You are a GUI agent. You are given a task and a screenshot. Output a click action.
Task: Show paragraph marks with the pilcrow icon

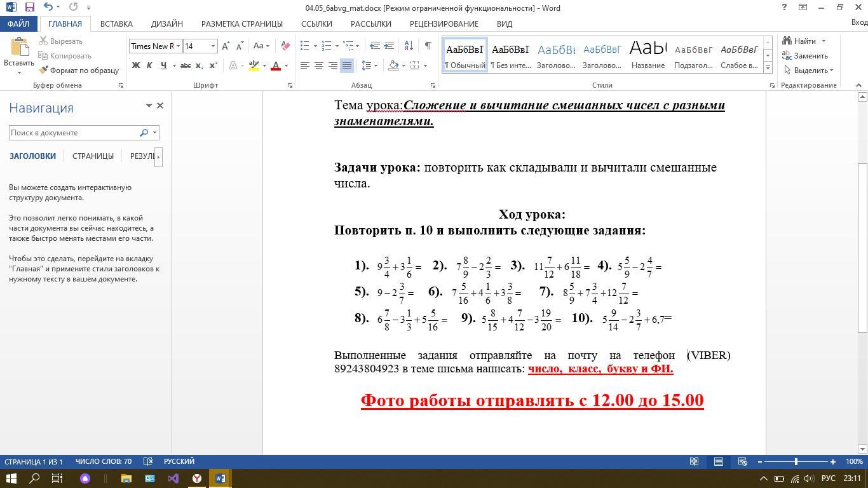pyautogui.click(x=428, y=46)
